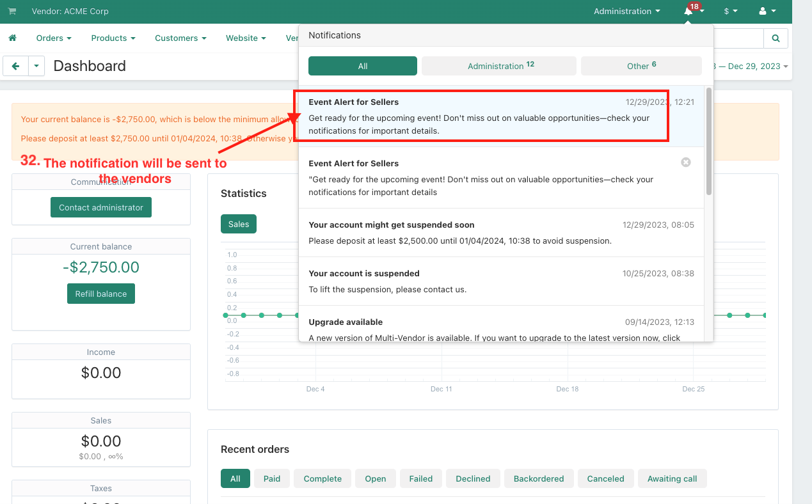Image resolution: width=812 pixels, height=504 pixels.
Task: Click the home icon in the menu bar
Action: (12, 38)
